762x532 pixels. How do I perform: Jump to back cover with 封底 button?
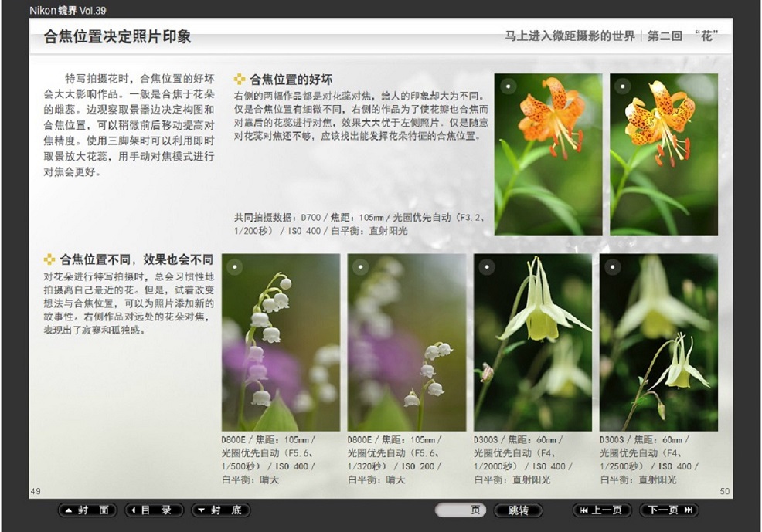(x=221, y=510)
